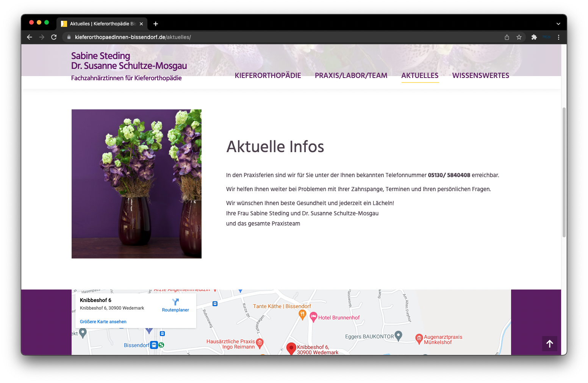This screenshot has height=383, width=588.
Task: Open the WISSENSWERTES menu
Action: click(x=480, y=75)
